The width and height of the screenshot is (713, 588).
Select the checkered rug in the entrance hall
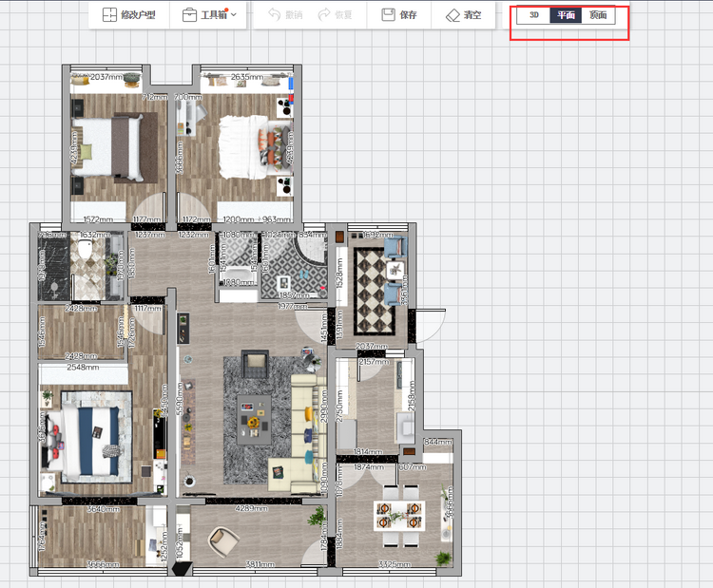click(x=374, y=291)
